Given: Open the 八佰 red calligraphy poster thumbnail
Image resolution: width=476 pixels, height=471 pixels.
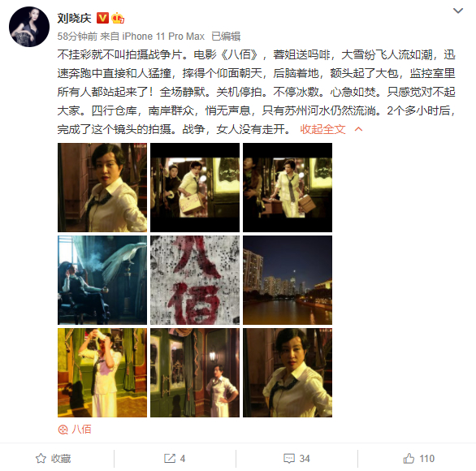Looking at the screenshot, I should click(195, 280).
